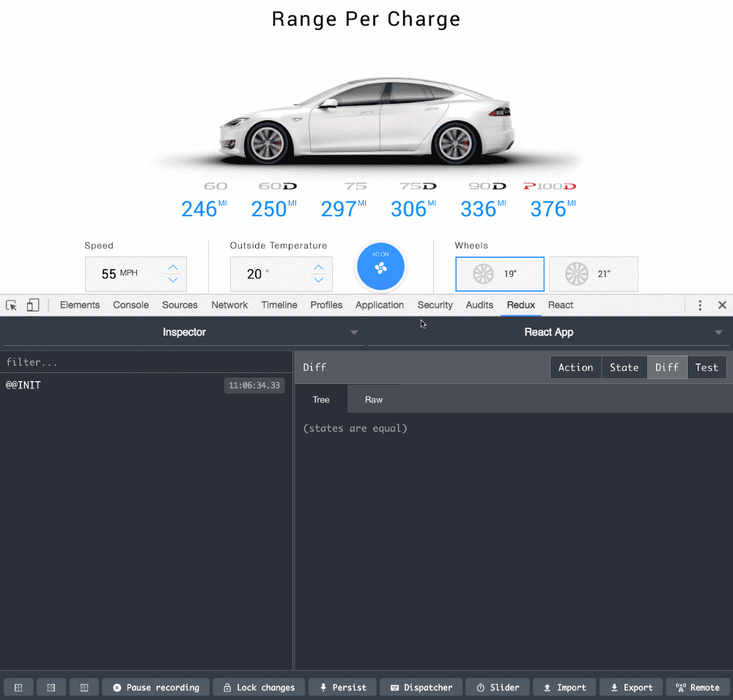Open the Slider monitor control
Screen dimensions: 733x700
coord(497,687)
